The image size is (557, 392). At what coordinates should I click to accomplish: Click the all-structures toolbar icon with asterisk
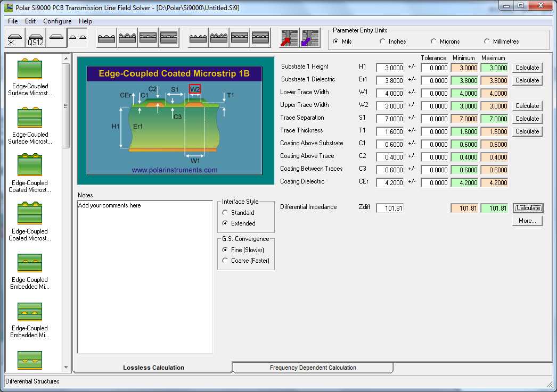[x=15, y=38]
